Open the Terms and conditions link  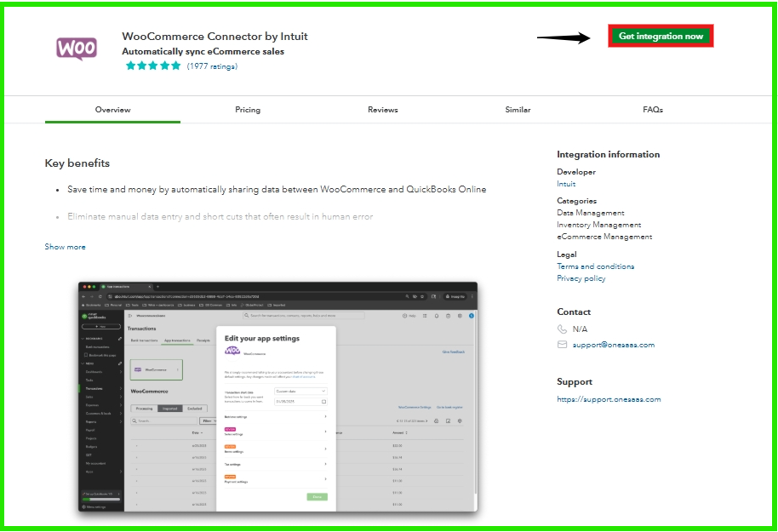pyautogui.click(x=595, y=266)
